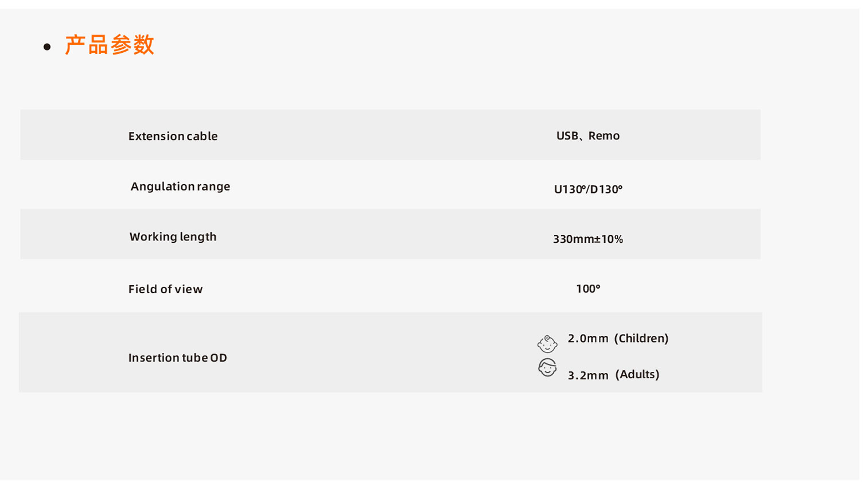Click the word OD in last row
868x493 pixels.
(x=219, y=358)
